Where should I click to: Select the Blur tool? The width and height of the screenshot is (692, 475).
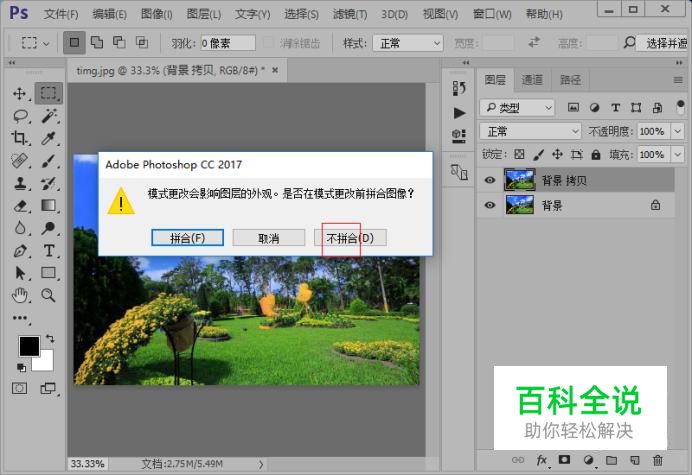[20, 228]
